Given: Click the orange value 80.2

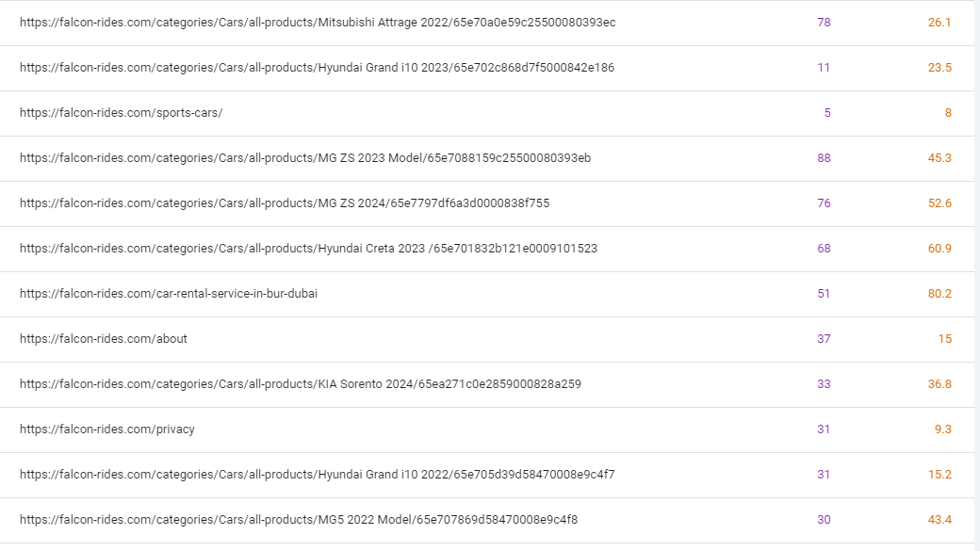Looking at the screenshot, I should tap(939, 294).
